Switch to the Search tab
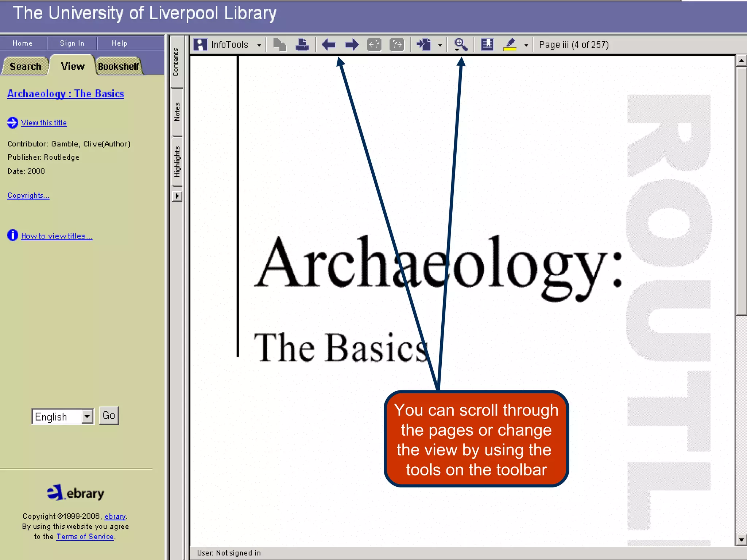The width and height of the screenshot is (747, 560). pos(25,66)
